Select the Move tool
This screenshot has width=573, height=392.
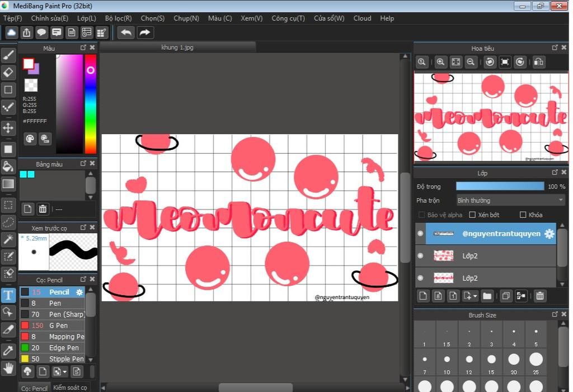8,128
